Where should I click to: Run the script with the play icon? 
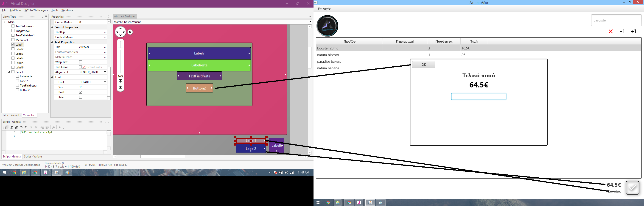click(x=60, y=127)
